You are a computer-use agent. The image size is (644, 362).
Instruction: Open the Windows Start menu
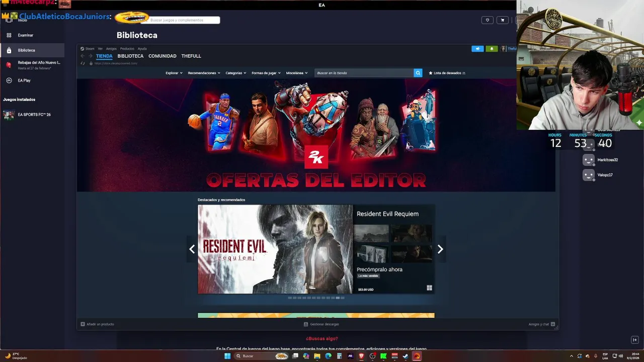(227, 356)
